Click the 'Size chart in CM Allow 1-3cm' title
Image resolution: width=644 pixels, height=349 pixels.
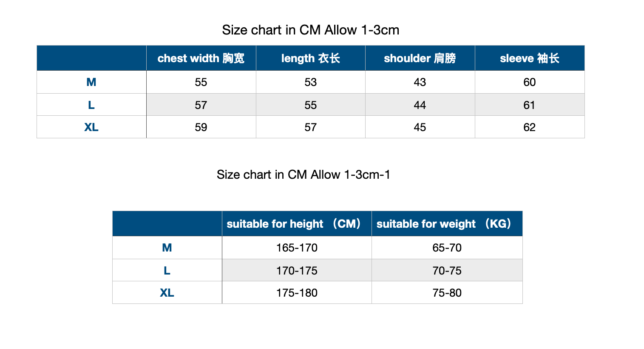pyautogui.click(x=311, y=30)
